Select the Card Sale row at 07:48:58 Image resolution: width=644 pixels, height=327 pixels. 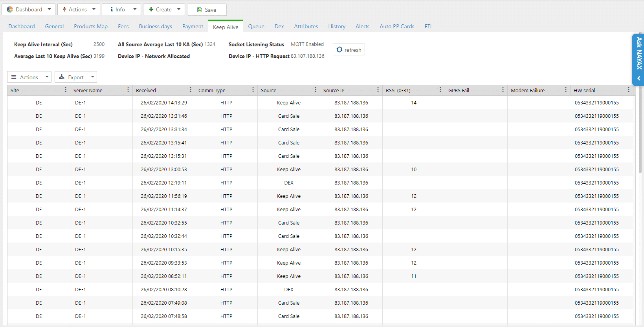pos(320,316)
